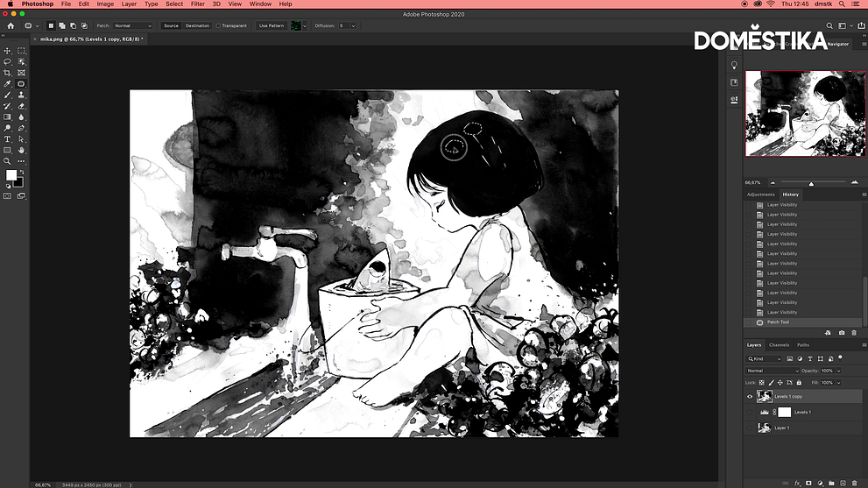This screenshot has height=488, width=868.
Task: Select the Crop tool
Action: (8, 73)
